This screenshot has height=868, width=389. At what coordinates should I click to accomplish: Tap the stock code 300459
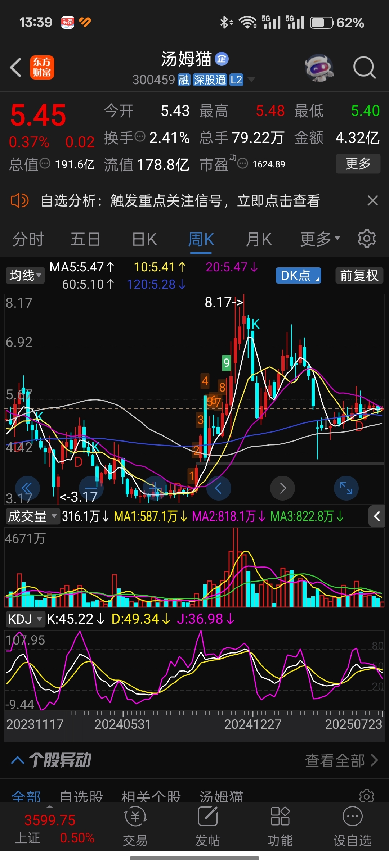[x=154, y=80]
